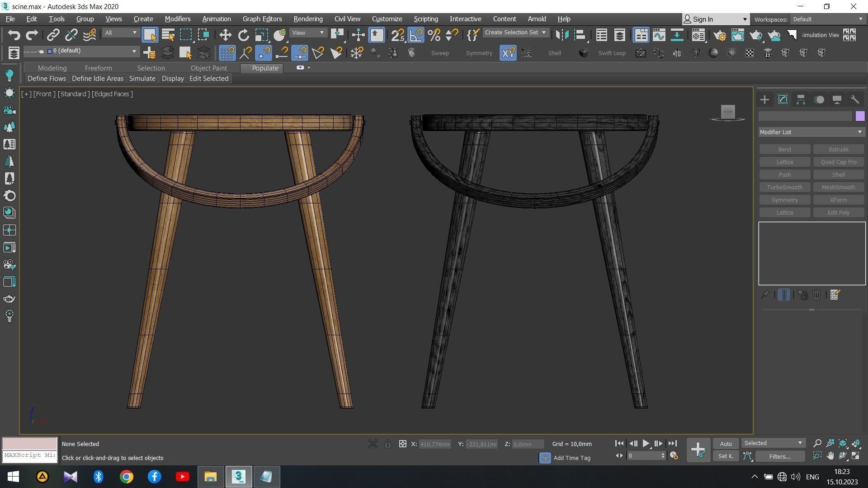
Task: Open Select by Name list
Action: [x=168, y=35]
